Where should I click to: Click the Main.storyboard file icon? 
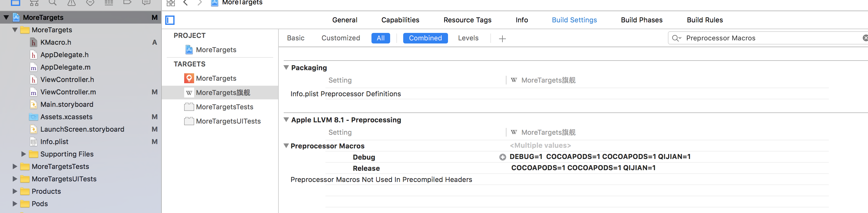click(33, 105)
